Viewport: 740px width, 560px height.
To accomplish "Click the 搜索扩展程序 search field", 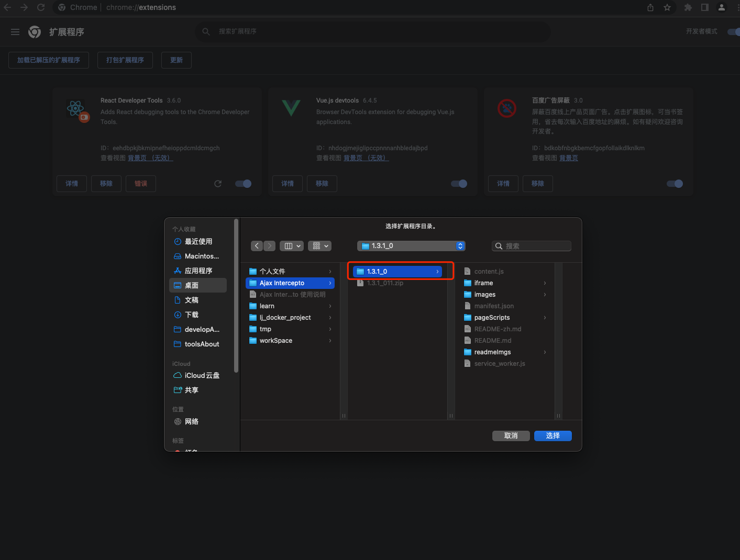I will click(x=373, y=32).
